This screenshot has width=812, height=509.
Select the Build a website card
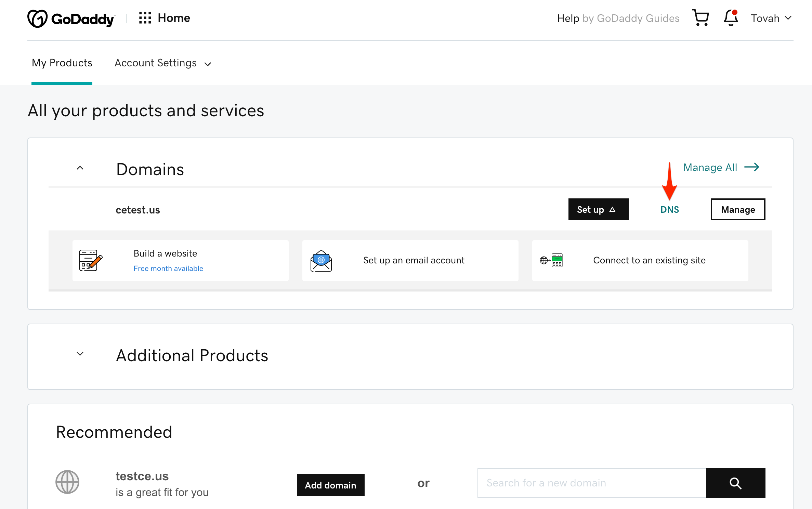click(180, 261)
